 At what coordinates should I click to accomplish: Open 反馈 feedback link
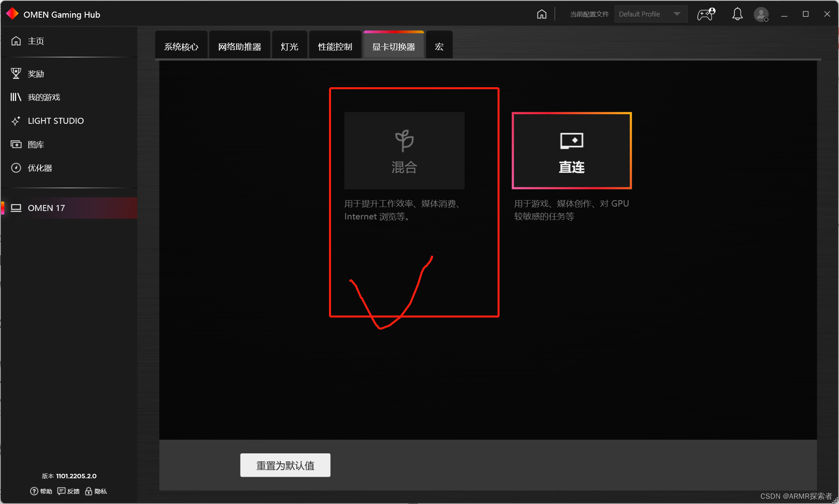coord(69,491)
